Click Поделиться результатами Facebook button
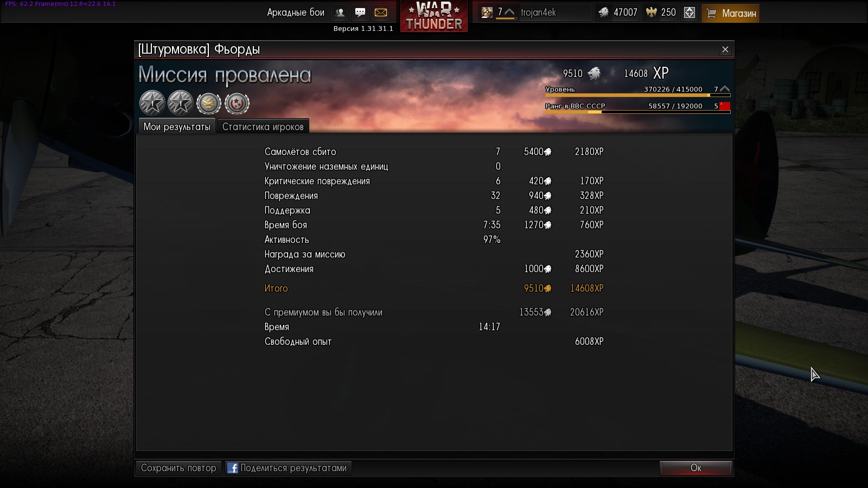Screen dimensions: 868x488 (x=288, y=468)
